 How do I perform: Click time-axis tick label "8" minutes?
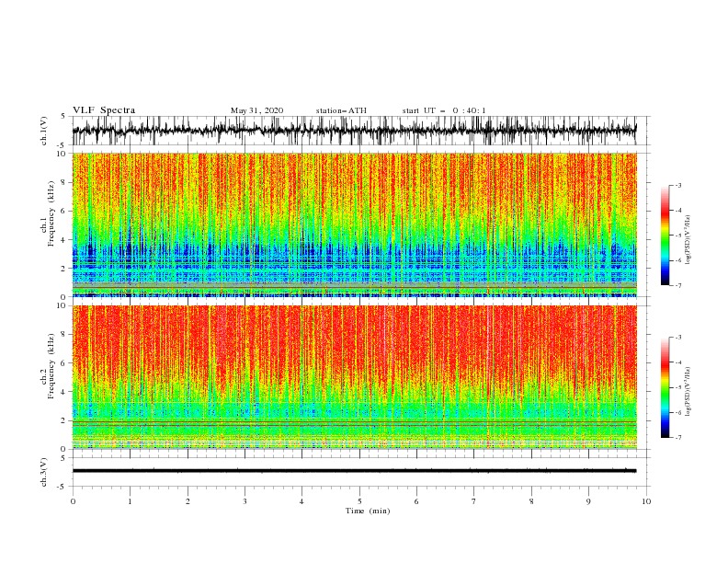531,501
